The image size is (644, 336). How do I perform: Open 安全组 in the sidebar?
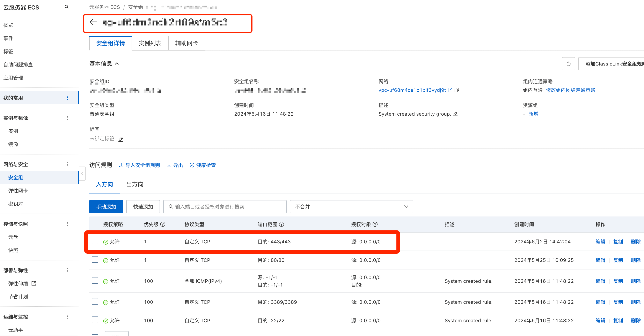tap(15, 177)
